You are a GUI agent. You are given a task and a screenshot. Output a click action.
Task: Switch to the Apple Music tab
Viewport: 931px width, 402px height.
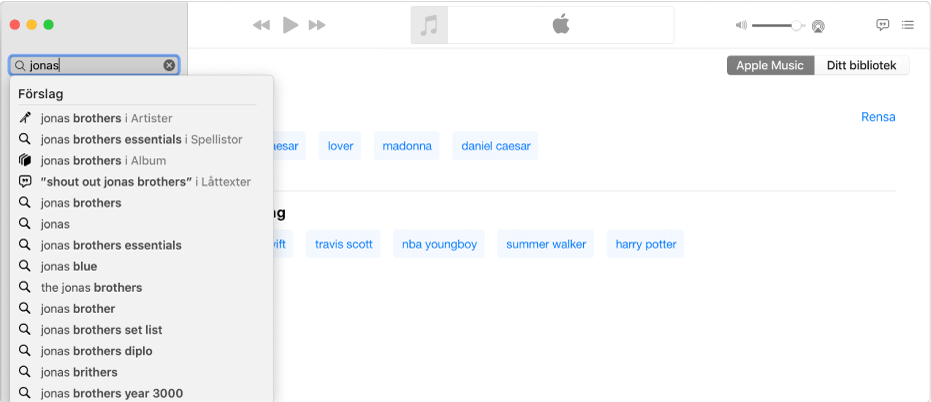pos(770,66)
